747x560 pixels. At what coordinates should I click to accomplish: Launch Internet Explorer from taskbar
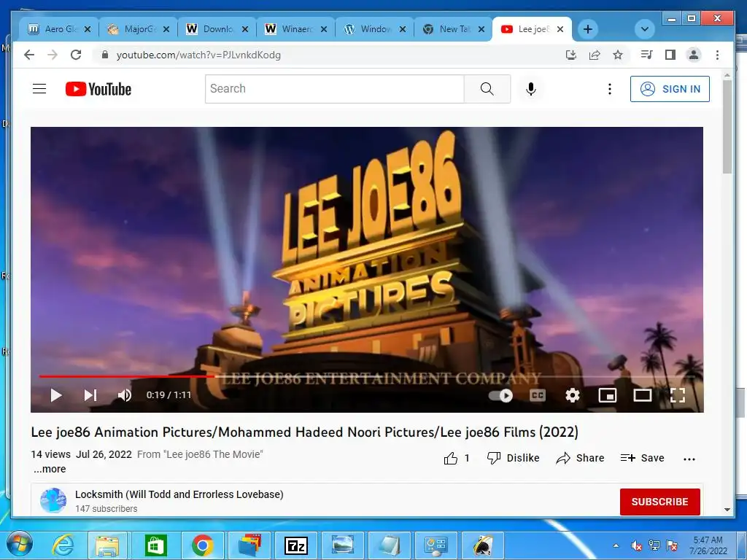coord(63,545)
